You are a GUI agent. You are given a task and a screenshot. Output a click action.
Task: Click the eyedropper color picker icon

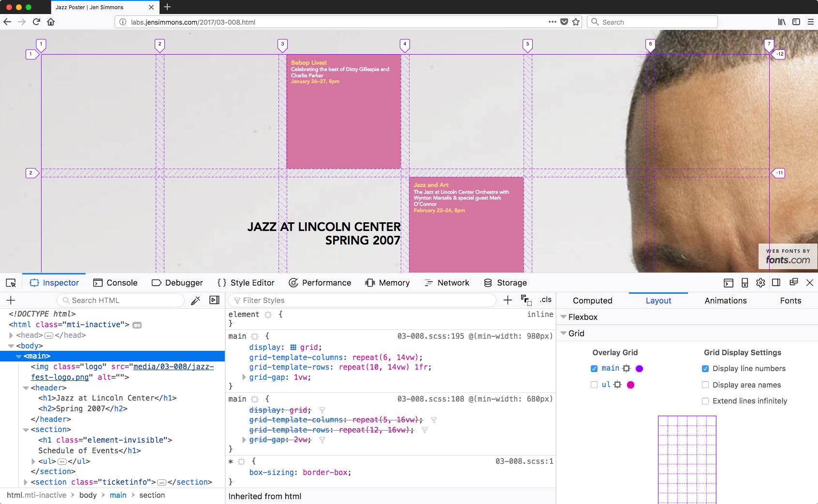pos(195,300)
